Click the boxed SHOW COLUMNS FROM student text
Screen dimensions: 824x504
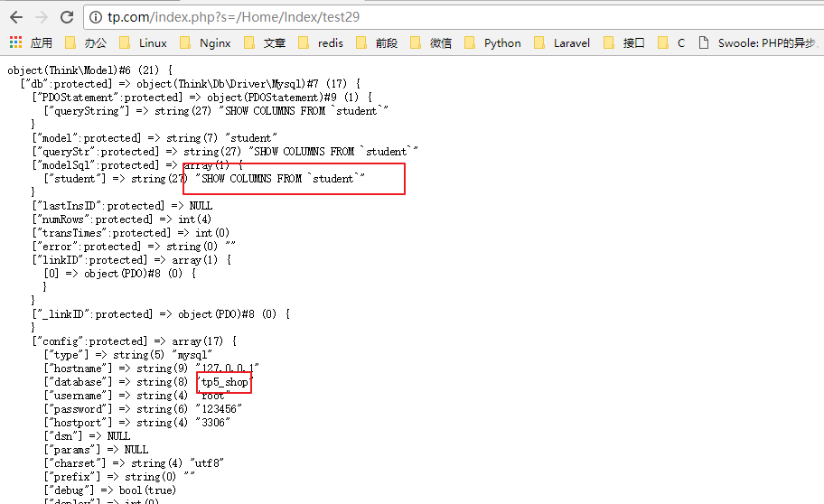point(280,179)
